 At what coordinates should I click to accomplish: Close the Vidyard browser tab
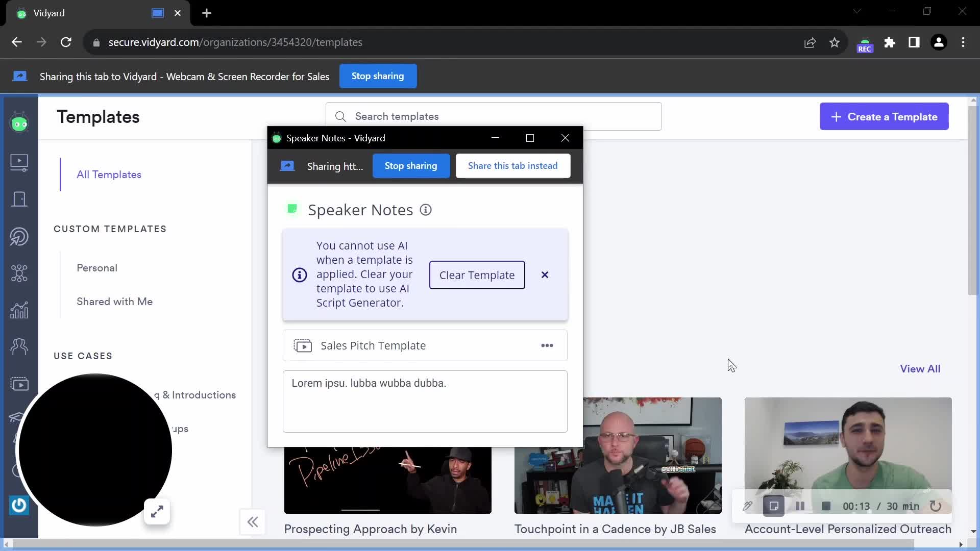pos(178,13)
